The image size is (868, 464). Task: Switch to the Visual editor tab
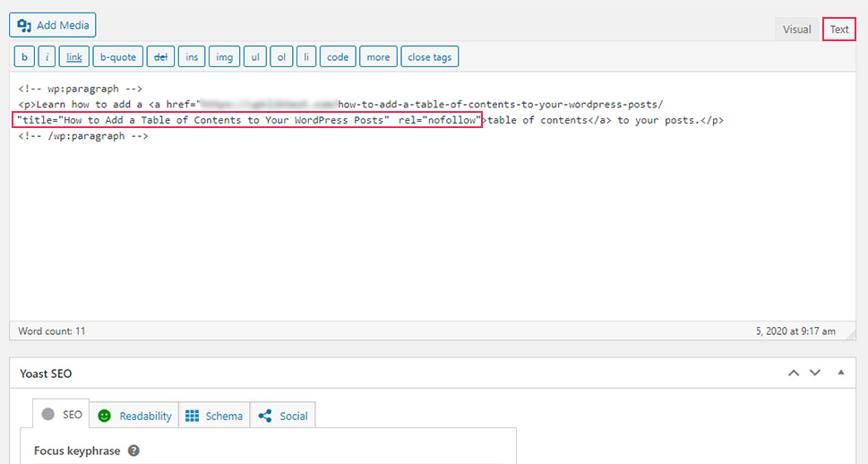point(796,30)
